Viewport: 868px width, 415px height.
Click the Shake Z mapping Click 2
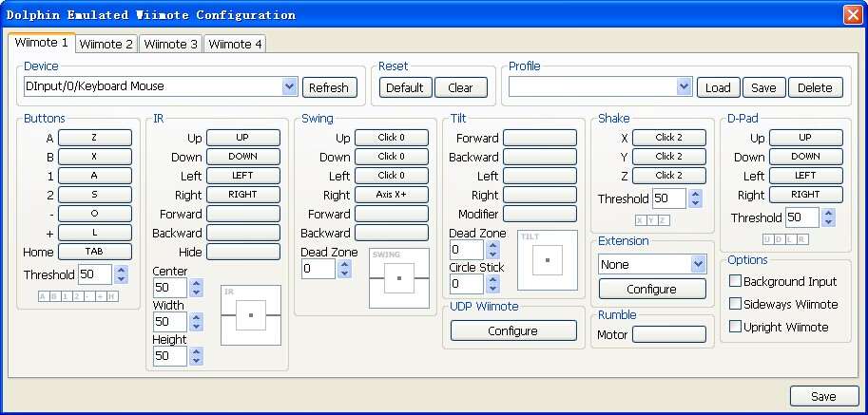pyautogui.click(x=669, y=176)
